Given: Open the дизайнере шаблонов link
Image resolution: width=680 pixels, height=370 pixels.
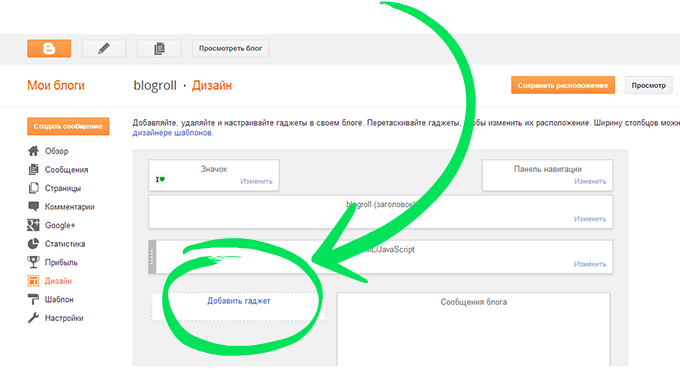Looking at the screenshot, I should 173,133.
